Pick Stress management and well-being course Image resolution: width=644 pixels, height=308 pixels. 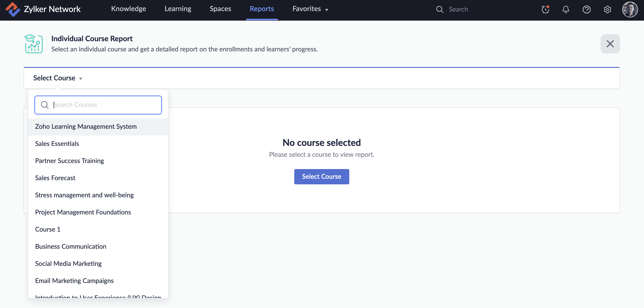pyautogui.click(x=84, y=195)
